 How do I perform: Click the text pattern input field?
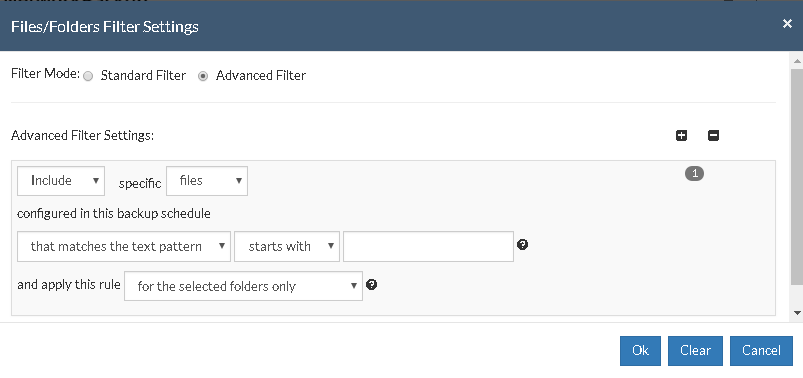[428, 246]
